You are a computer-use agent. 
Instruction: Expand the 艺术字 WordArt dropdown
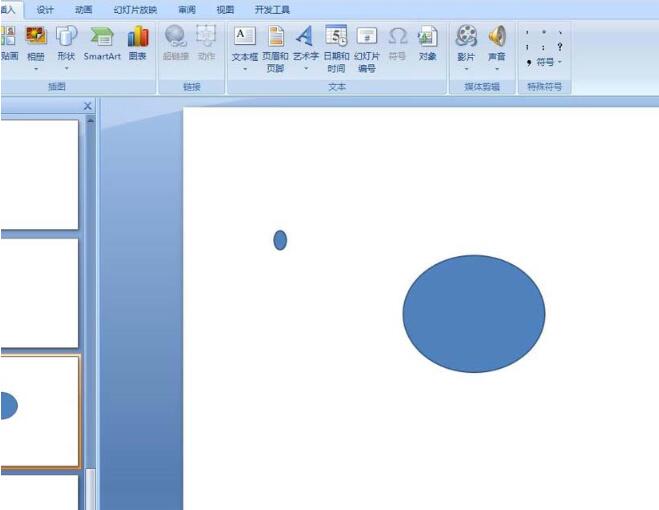pyautogui.click(x=306, y=68)
